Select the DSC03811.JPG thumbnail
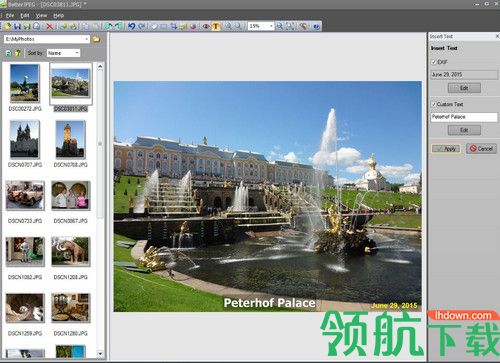This screenshot has width=500, height=363. click(x=70, y=83)
